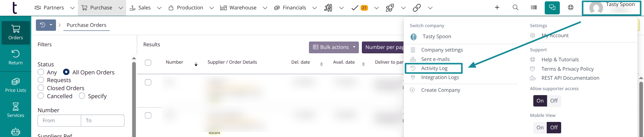Image resolution: width=644 pixels, height=137 pixels.
Task: Open the Sales menu
Action: [145, 8]
